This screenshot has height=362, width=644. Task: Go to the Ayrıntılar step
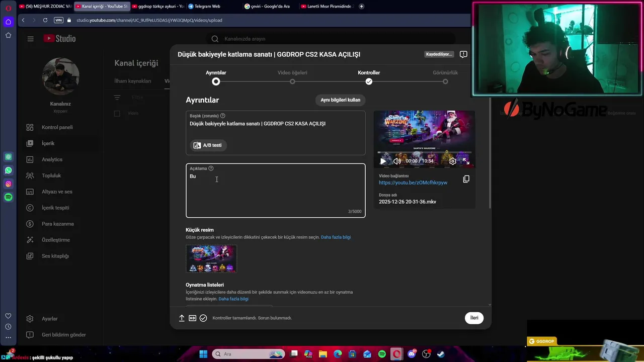(x=216, y=77)
